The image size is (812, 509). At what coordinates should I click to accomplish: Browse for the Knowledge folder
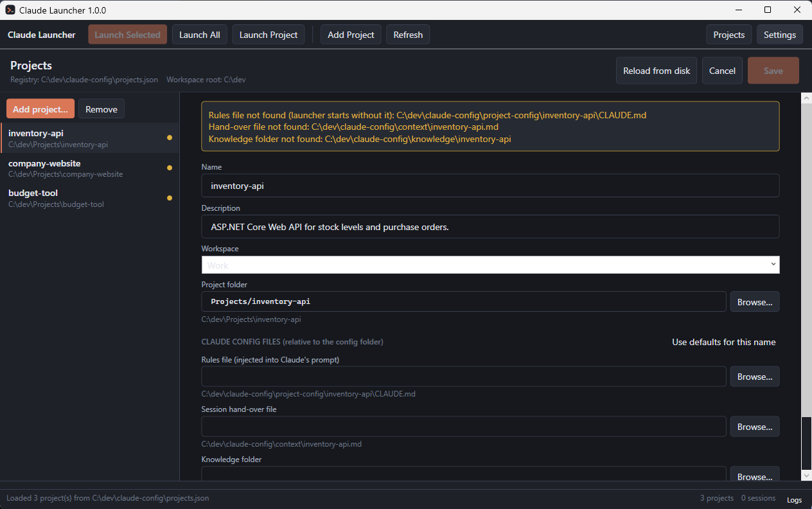[x=755, y=475]
